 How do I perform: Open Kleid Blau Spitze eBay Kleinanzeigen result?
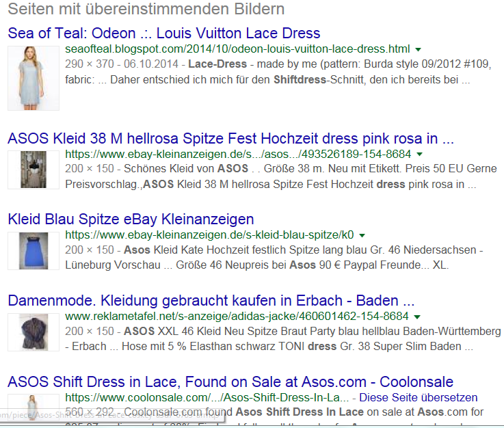click(x=131, y=219)
